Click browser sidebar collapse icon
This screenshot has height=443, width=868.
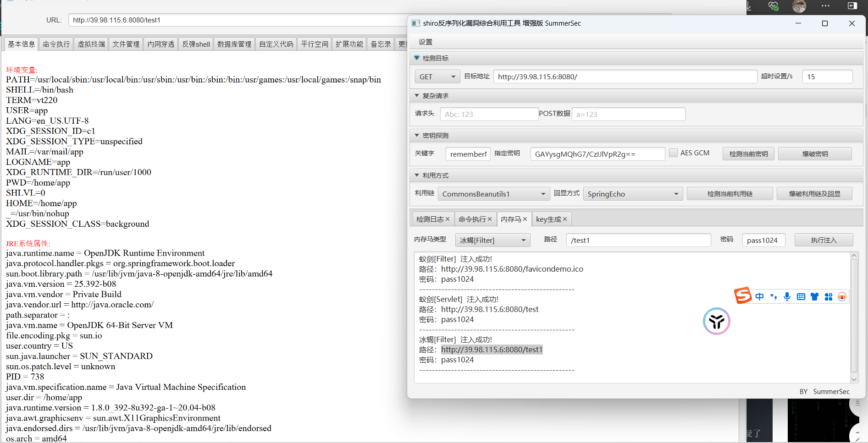tap(852, 5)
